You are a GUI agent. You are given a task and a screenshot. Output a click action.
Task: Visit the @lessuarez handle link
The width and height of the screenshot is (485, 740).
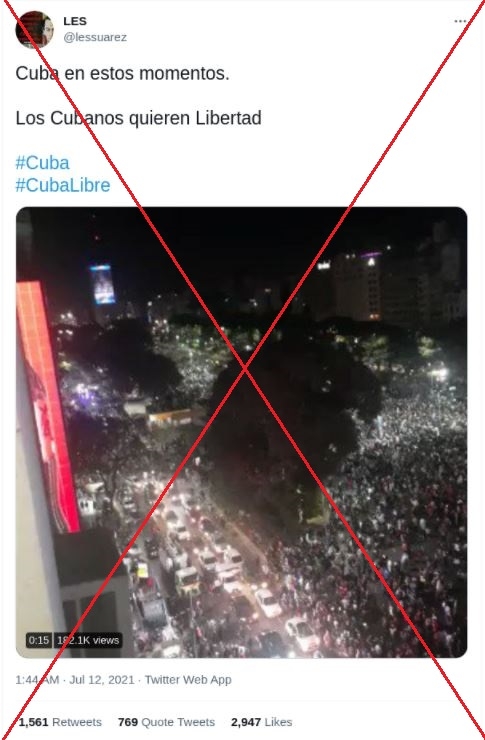pyautogui.click(x=95, y=37)
